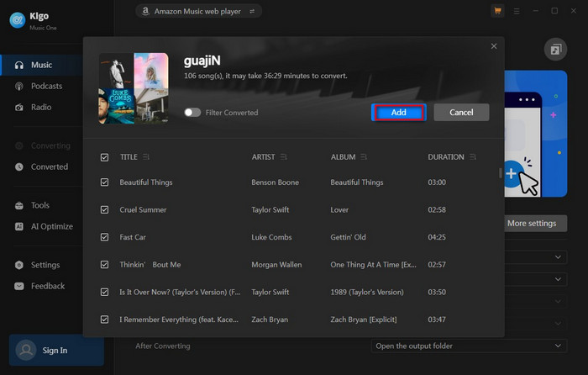Click the TITLE column header

(x=129, y=157)
